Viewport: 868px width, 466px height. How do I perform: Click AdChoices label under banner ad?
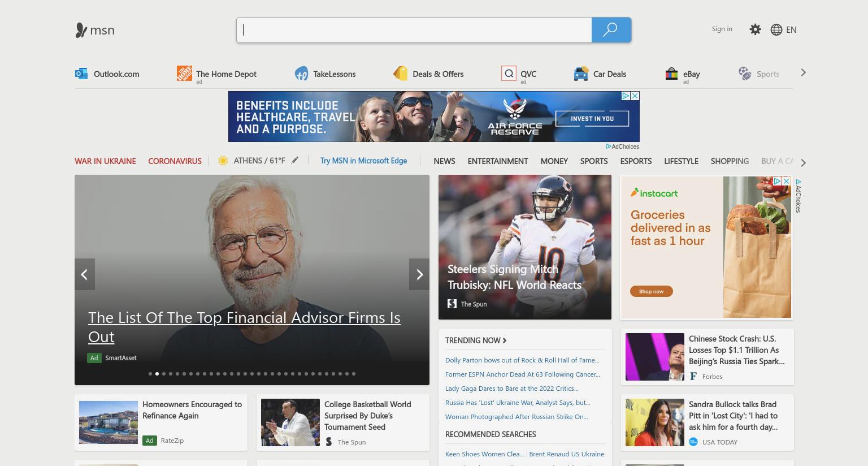point(623,146)
